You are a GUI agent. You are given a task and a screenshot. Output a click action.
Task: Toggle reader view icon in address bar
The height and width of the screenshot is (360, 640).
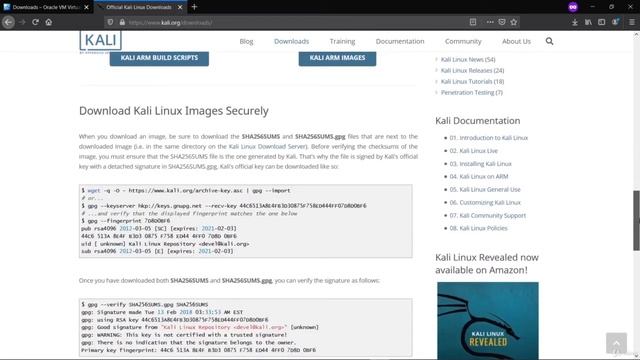[x=473, y=22]
